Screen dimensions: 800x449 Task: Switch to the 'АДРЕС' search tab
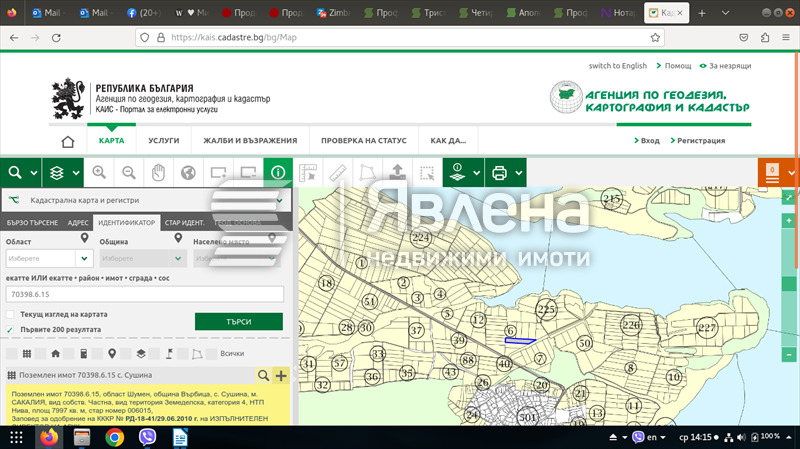click(78, 221)
